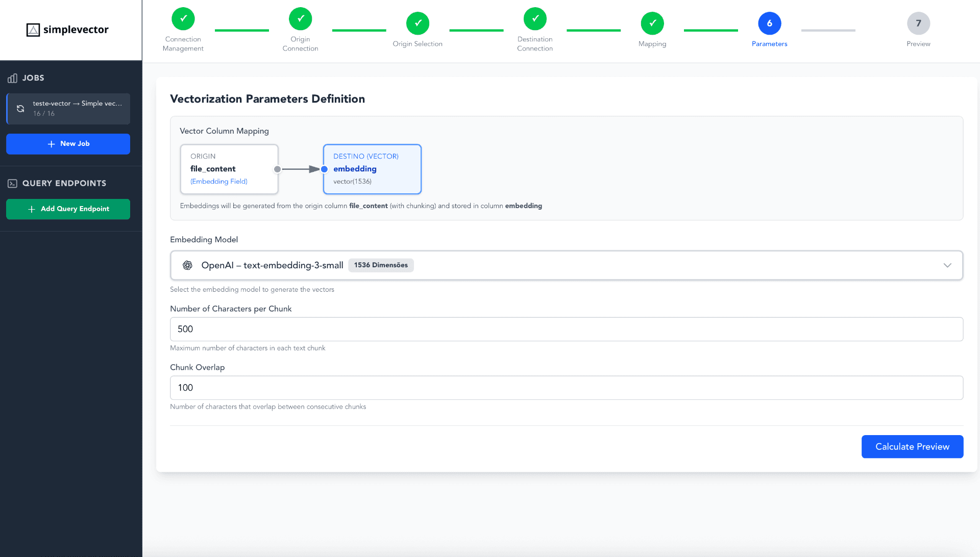Click the green checkmark for Origin Connection step
Viewport: 980px width, 557px height.
click(300, 18)
